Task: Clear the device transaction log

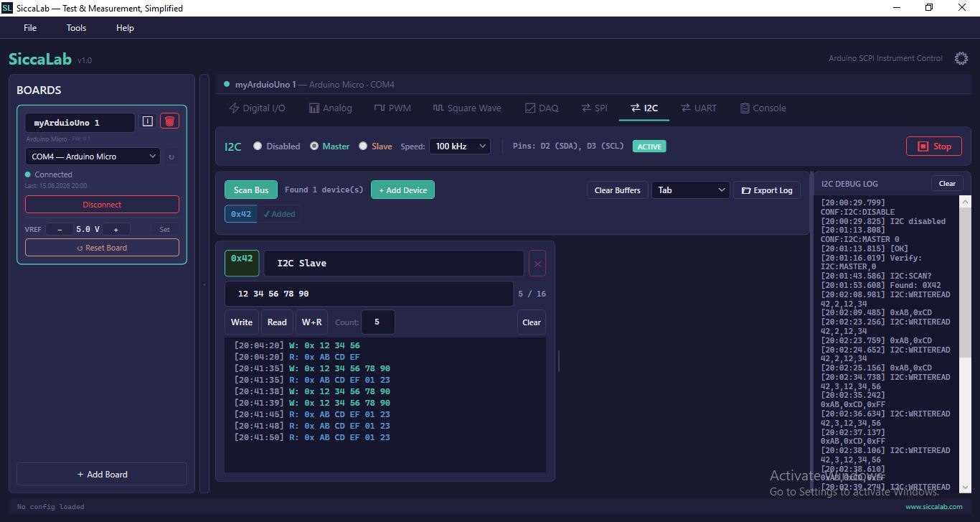Action: 532,322
